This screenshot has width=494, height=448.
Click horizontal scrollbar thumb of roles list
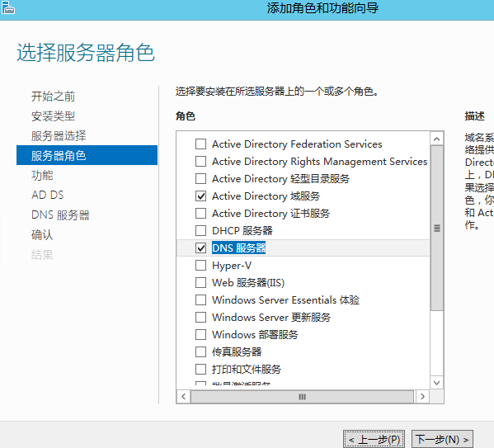(x=302, y=397)
